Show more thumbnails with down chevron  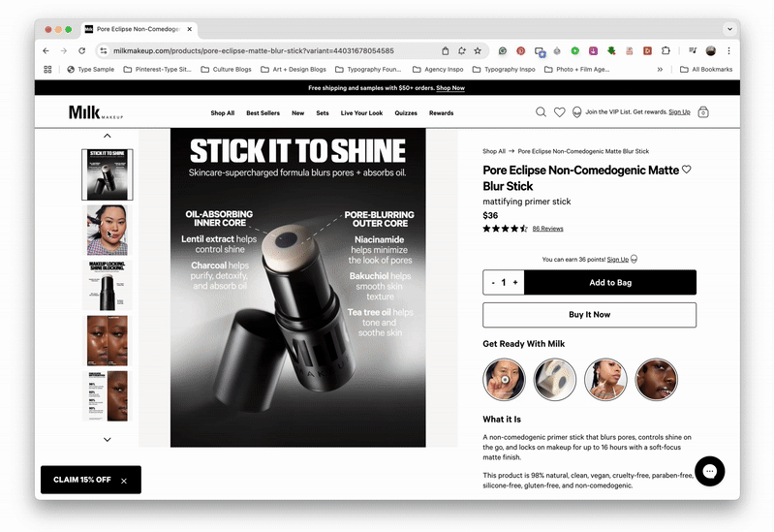coord(108,439)
